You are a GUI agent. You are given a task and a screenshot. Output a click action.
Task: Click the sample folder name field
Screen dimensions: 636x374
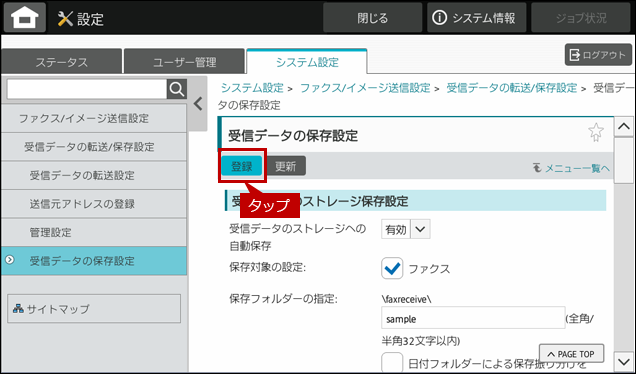pos(473,318)
